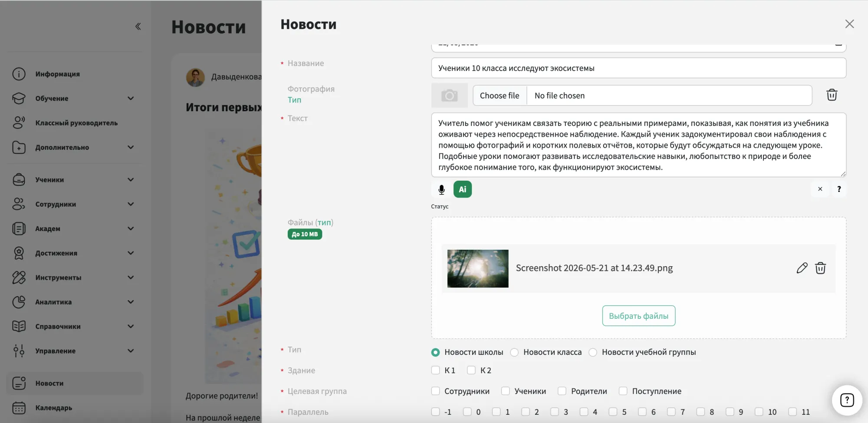868x423 pixels.
Task: Remove the Screenshot file with trash icon
Action: coord(820,268)
